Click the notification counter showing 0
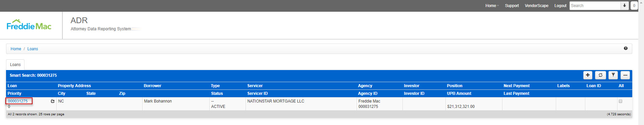The width and height of the screenshot is (644, 125). pyautogui.click(x=634, y=6)
